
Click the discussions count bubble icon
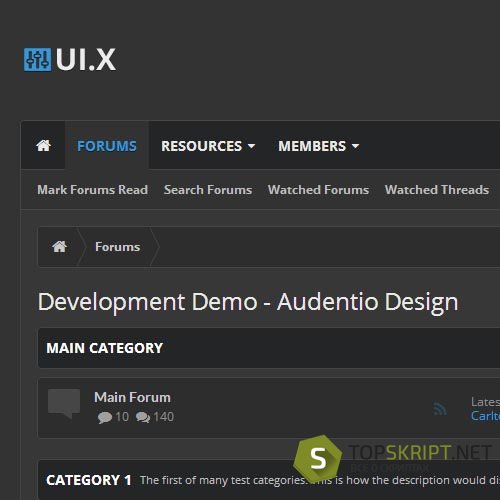105,417
